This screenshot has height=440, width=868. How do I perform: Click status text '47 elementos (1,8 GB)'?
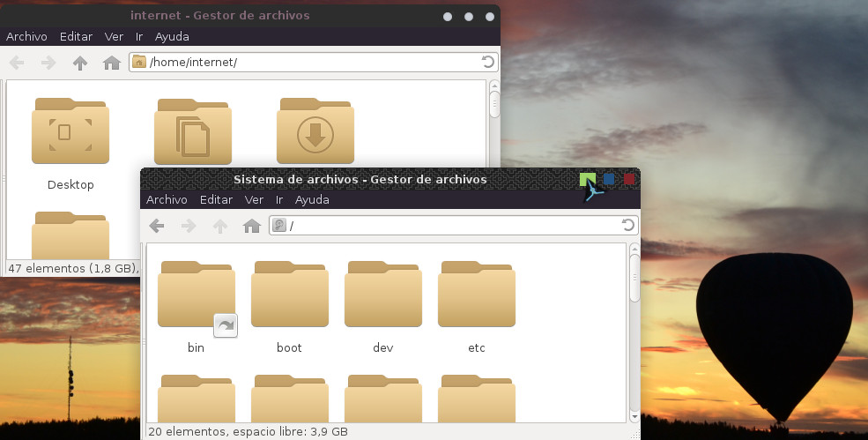[x=72, y=268]
